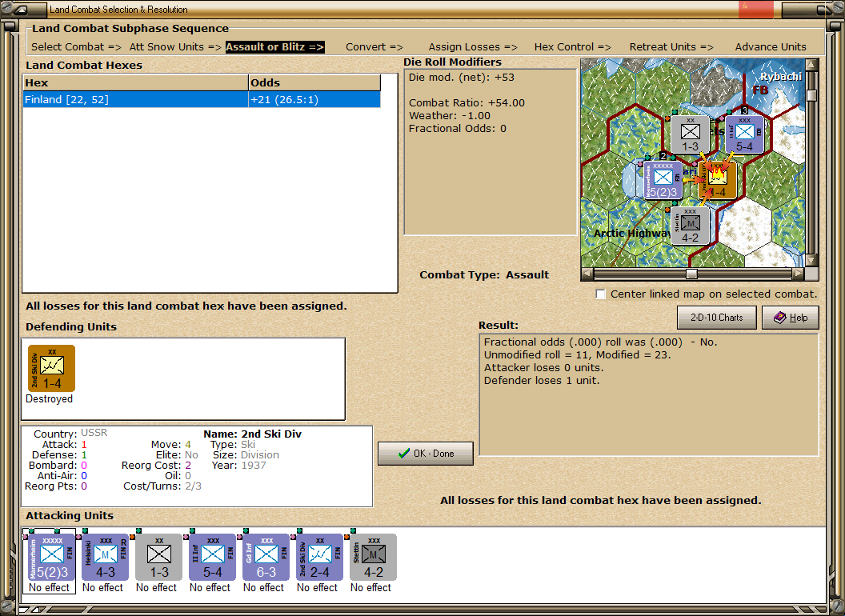845x616 pixels.
Task: Click the Arctic Highway map label
Action: (x=633, y=233)
